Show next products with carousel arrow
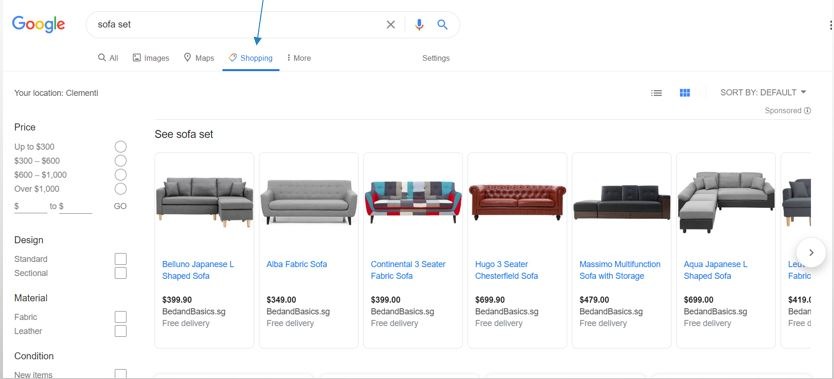834x379 pixels. [x=811, y=252]
